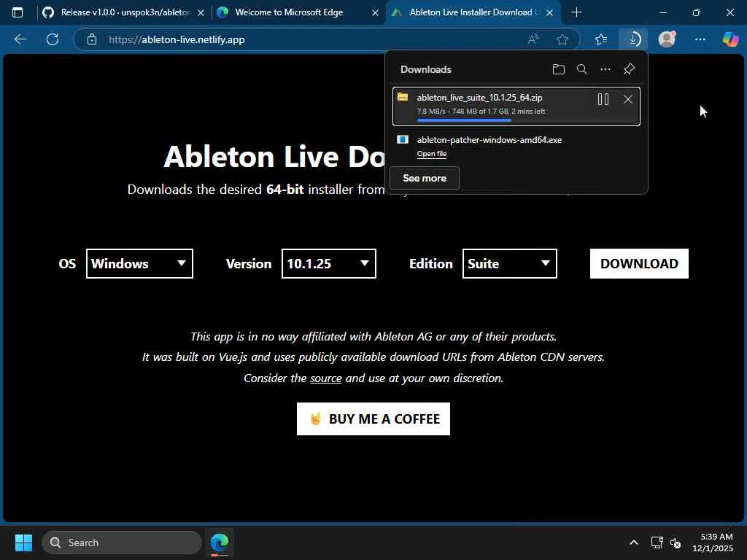Launch the Copilot sidebar icon
Viewport: 747px width, 560px height.
[731, 39]
